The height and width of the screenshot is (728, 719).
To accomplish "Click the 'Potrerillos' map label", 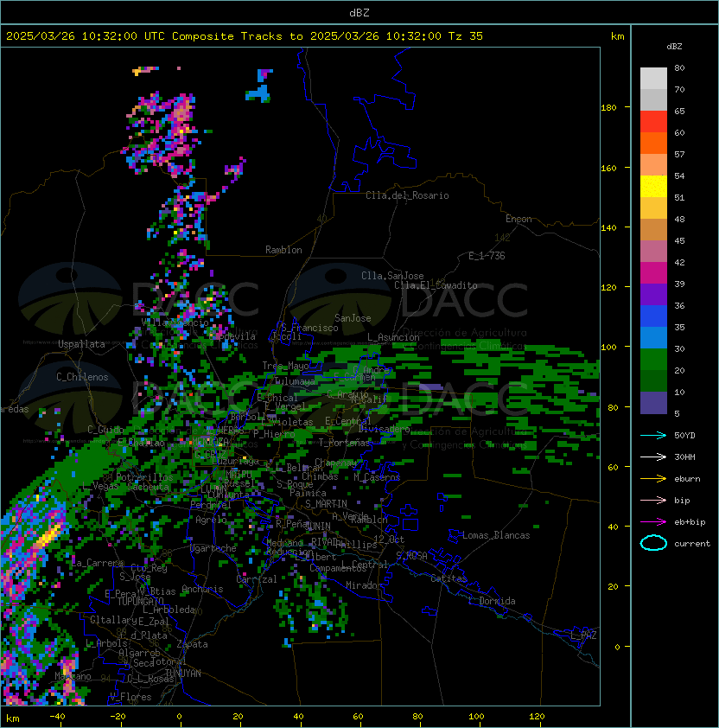I will 144,477.
